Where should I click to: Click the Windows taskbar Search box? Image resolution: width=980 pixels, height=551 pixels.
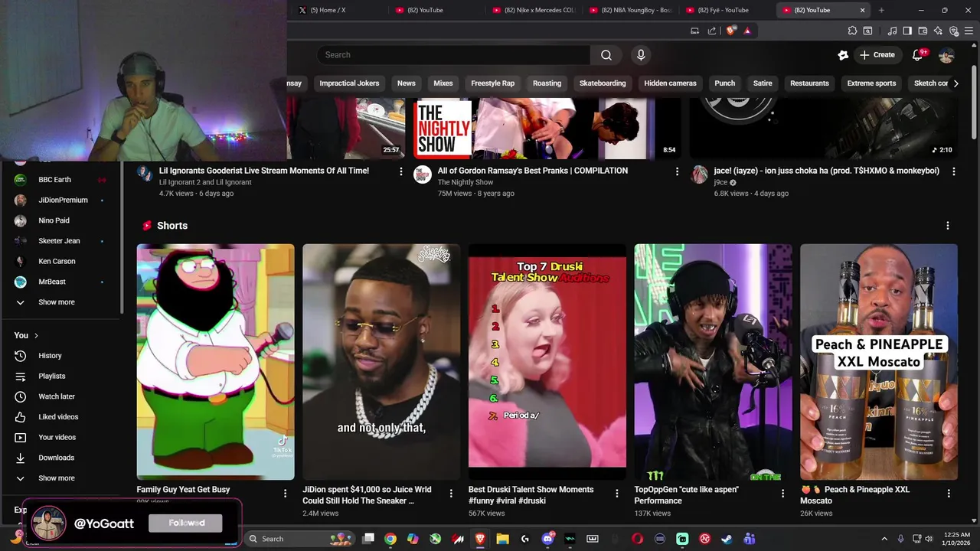pos(300,539)
